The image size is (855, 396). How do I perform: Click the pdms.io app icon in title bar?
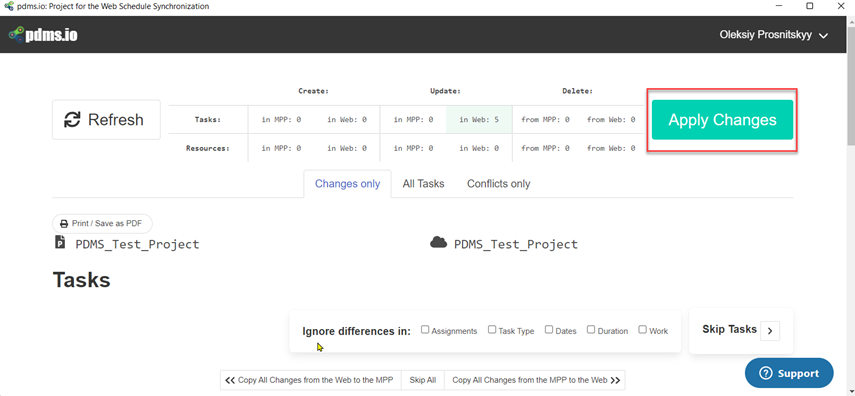pyautogui.click(x=8, y=7)
